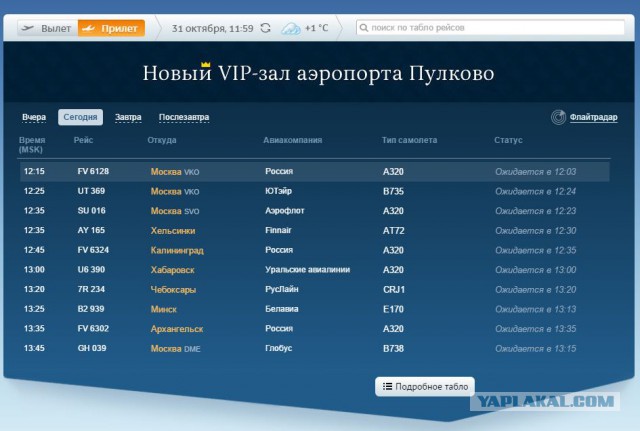This screenshot has height=431, width=640.
Task: Select flight UT 369
Action: [x=91, y=191]
